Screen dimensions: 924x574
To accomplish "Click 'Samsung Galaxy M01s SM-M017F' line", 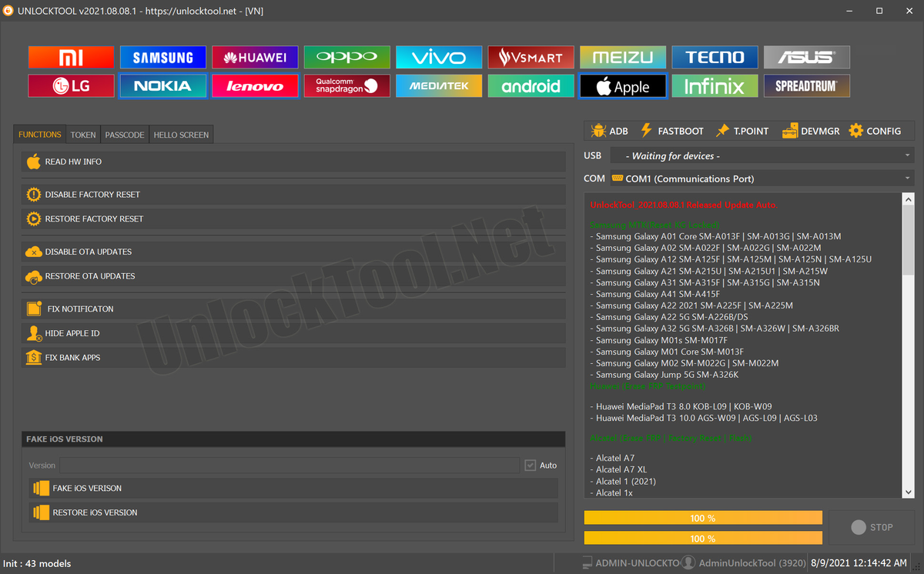I will pos(658,340).
